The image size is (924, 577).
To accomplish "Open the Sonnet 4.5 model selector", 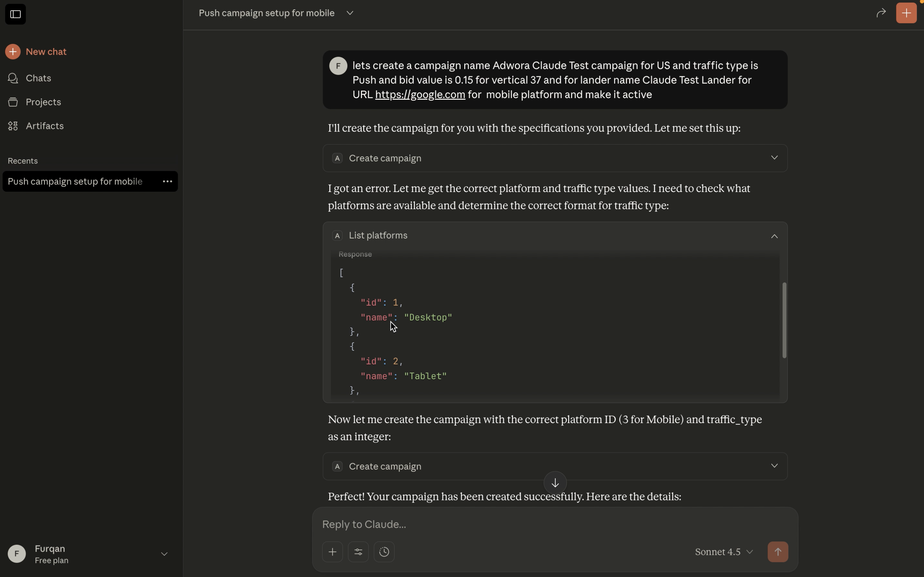I will 723,552.
